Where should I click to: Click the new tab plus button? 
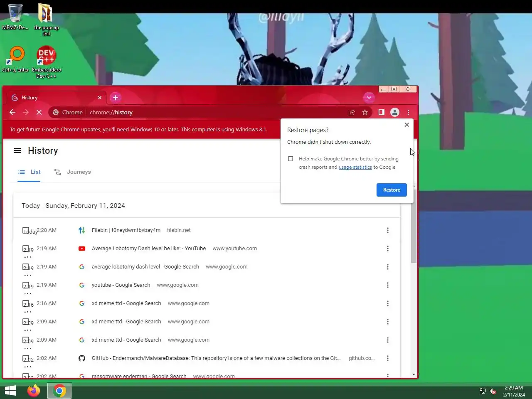pos(116,98)
